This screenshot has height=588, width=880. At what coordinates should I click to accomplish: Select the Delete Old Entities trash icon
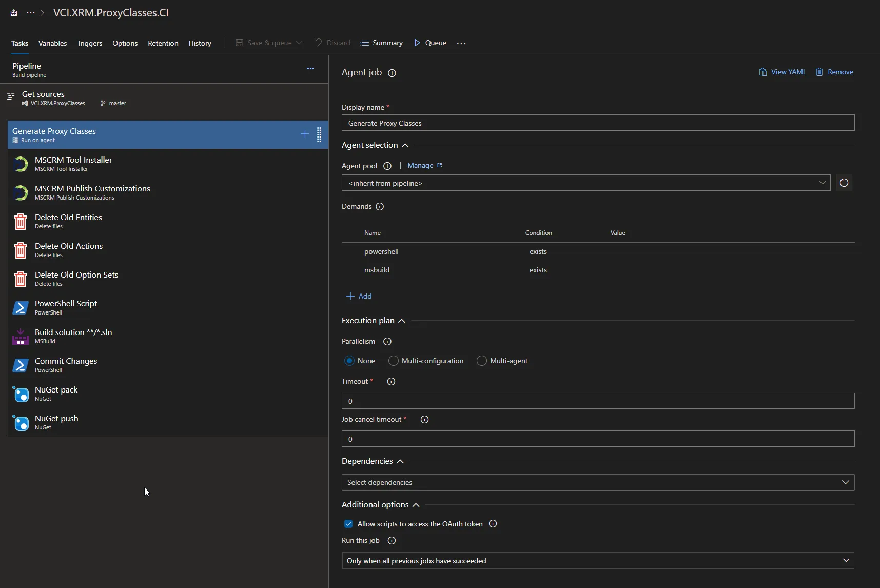pyautogui.click(x=21, y=222)
